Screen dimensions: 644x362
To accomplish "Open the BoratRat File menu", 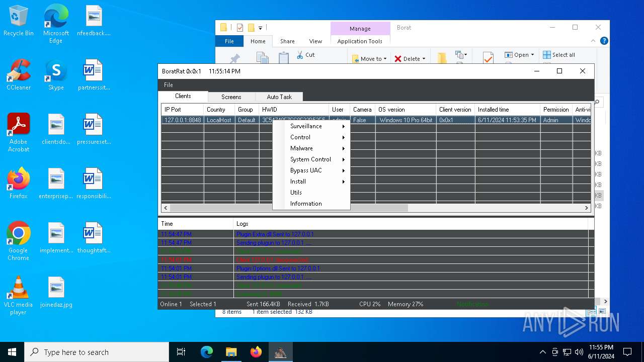I will coord(169,85).
